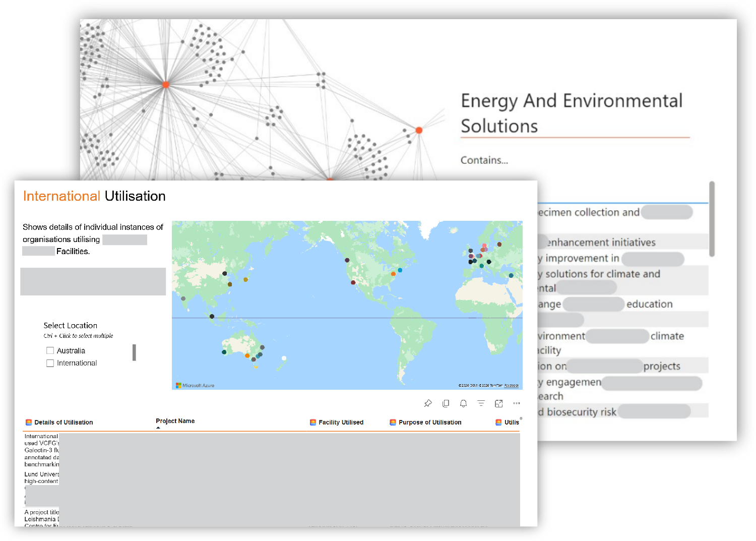Click the map point in Western Australia
This screenshot has height=541, width=756.
tap(224, 352)
